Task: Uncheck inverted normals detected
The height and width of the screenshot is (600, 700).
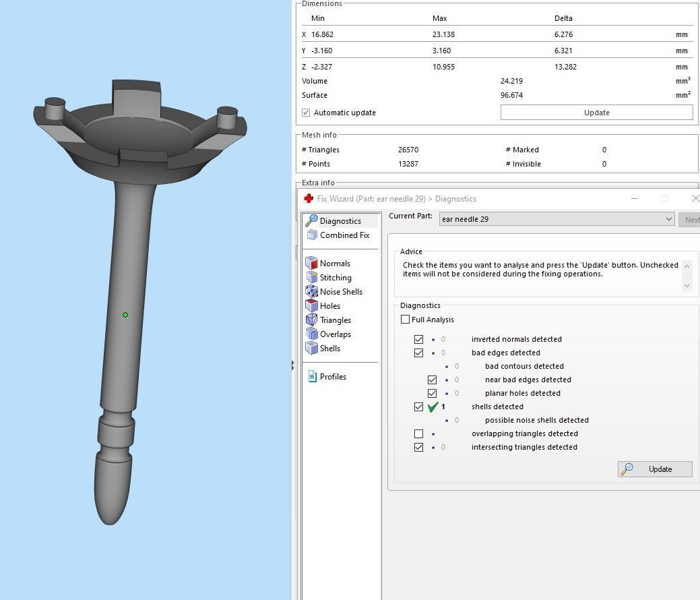Action: 419,339
